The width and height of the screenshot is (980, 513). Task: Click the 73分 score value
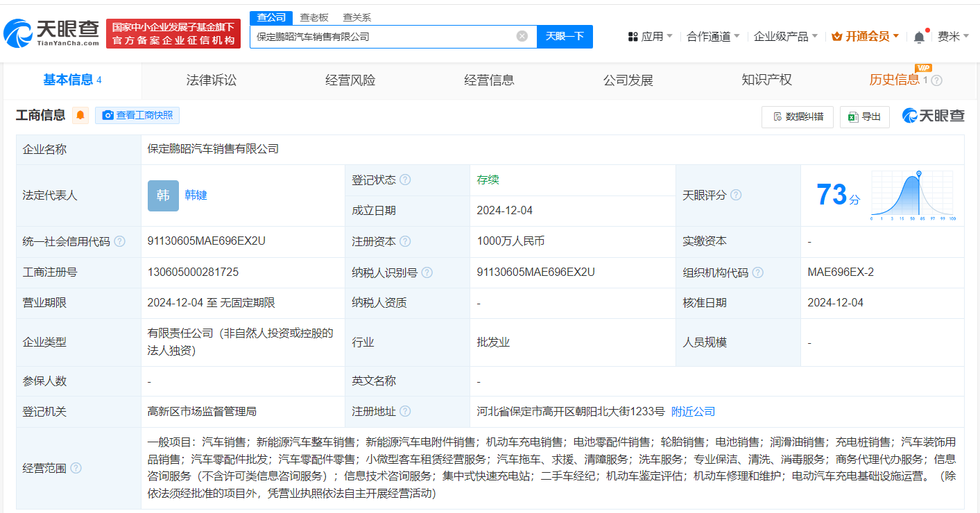click(x=838, y=195)
